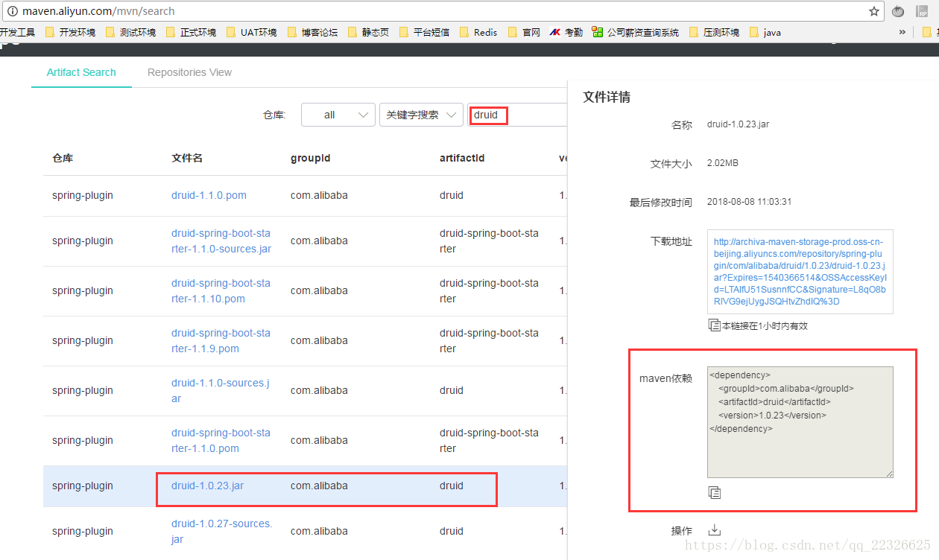Click the 名称 value druid-1.0.23.jar in details
The height and width of the screenshot is (560, 939).
tap(738, 124)
